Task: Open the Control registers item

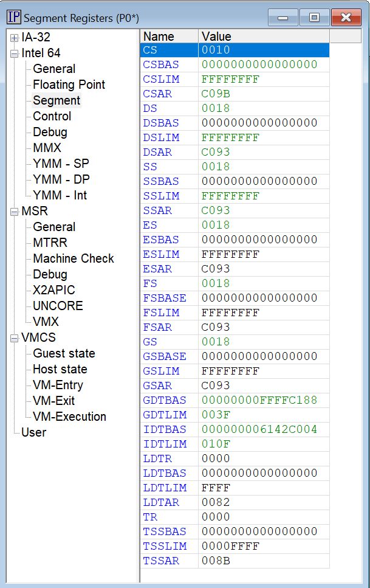Action: click(52, 116)
